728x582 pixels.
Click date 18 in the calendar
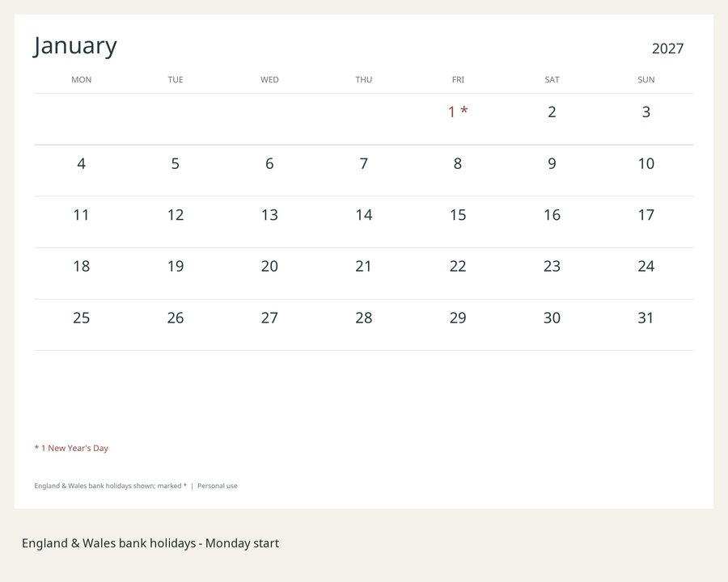[x=81, y=267]
